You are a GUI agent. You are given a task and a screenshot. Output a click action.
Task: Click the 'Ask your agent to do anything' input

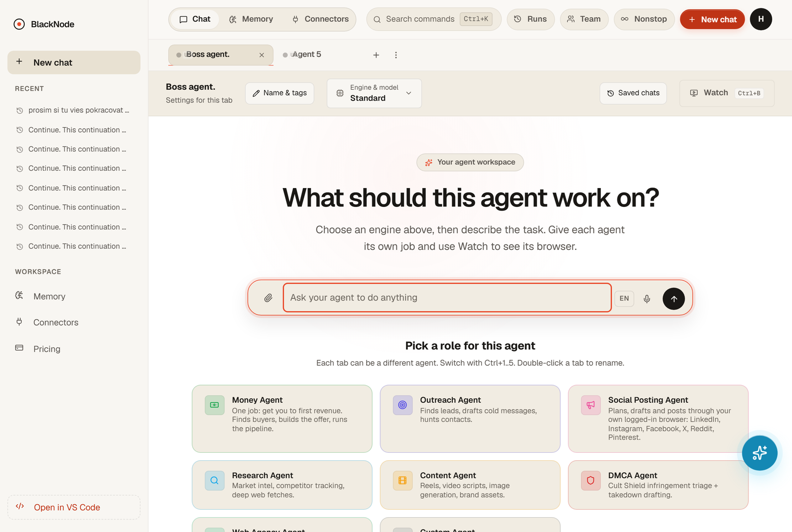tap(447, 298)
